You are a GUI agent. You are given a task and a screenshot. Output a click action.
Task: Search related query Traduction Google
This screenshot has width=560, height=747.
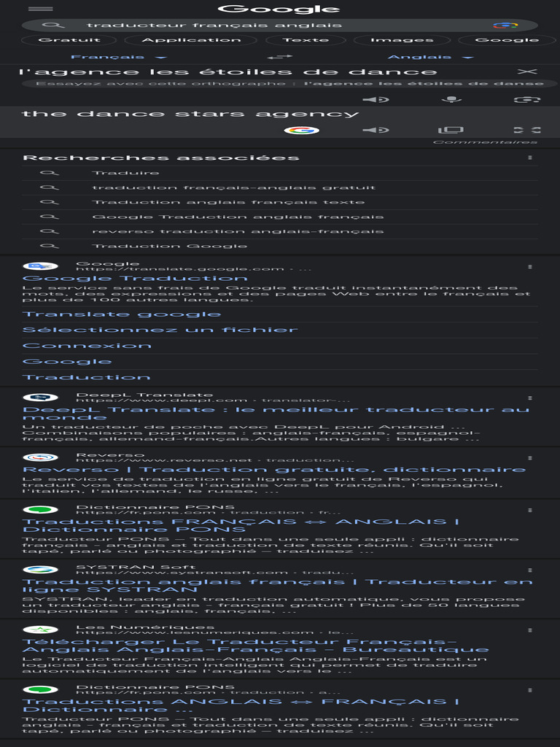[x=280, y=247]
